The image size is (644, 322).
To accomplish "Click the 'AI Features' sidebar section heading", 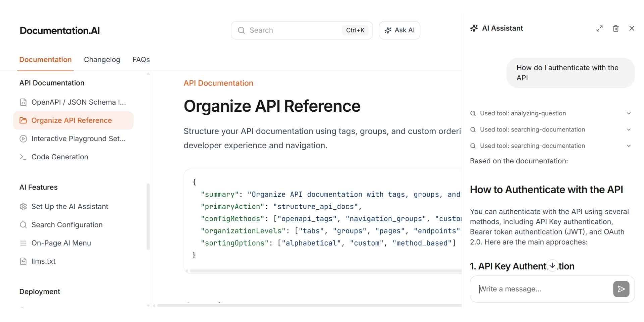I will pyautogui.click(x=39, y=187).
